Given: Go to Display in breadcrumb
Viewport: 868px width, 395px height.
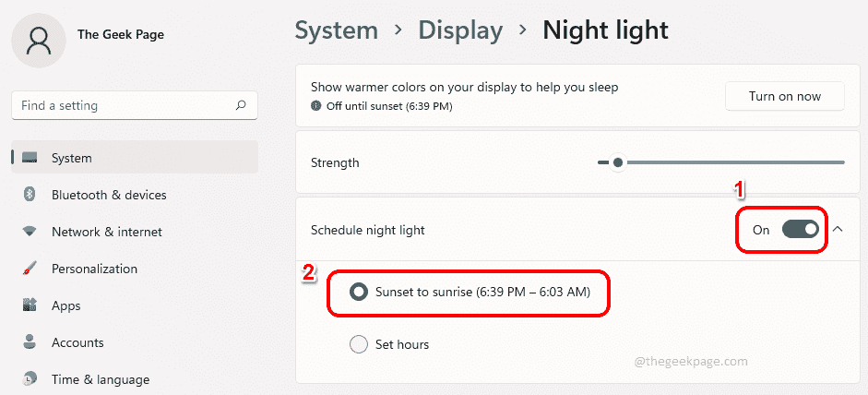Looking at the screenshot, I should 460,30.
